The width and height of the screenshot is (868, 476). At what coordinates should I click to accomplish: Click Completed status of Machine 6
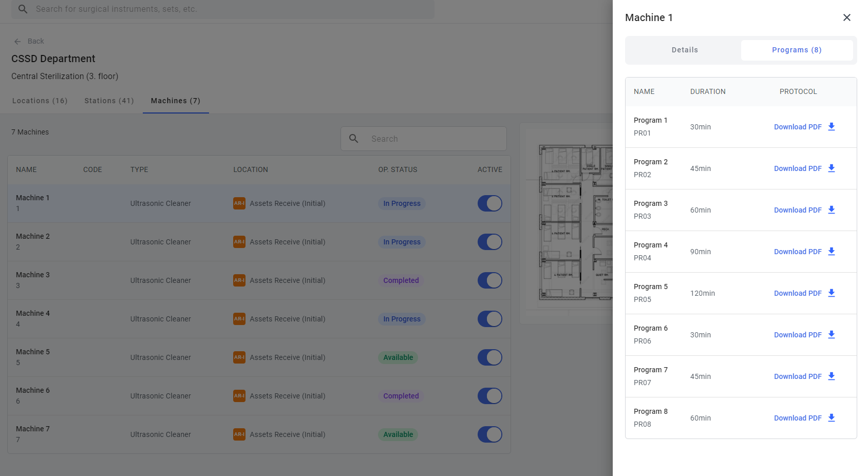pyautogui.click(x=401, y=396)
